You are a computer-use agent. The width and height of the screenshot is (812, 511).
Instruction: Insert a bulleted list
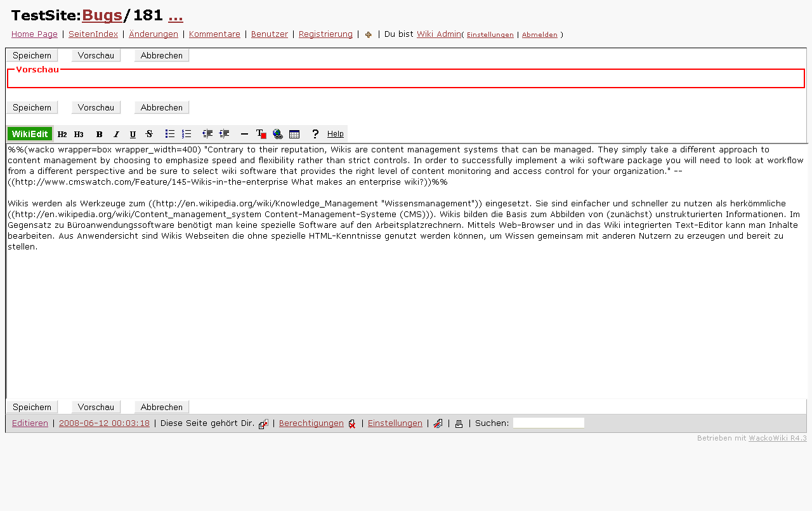(170, 134)
